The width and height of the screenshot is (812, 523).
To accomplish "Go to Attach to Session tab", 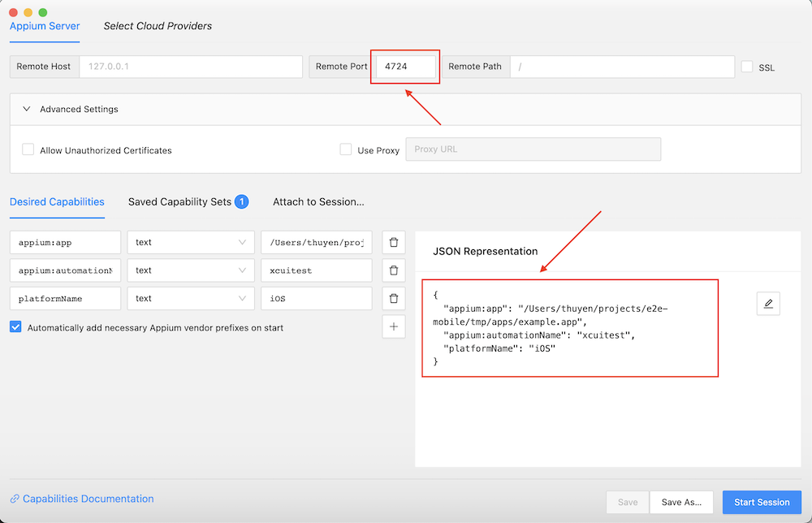I will (318, 202).
